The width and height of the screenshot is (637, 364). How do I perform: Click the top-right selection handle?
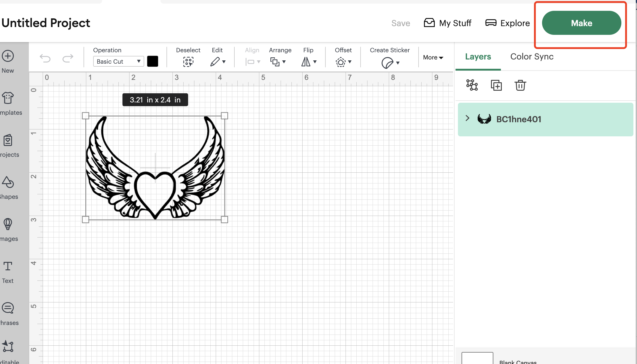pos(224,116)
